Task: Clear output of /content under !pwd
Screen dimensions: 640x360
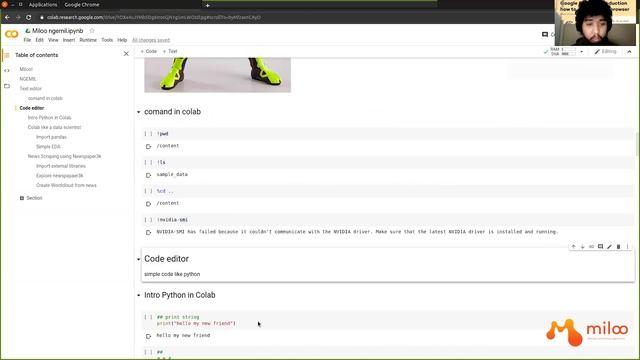Action: (149, 147)
